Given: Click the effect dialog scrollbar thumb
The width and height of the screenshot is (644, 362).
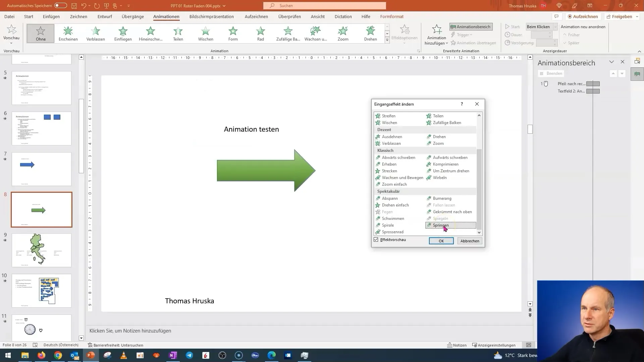Looking at the screenshot, I should (x=479, y=189).
